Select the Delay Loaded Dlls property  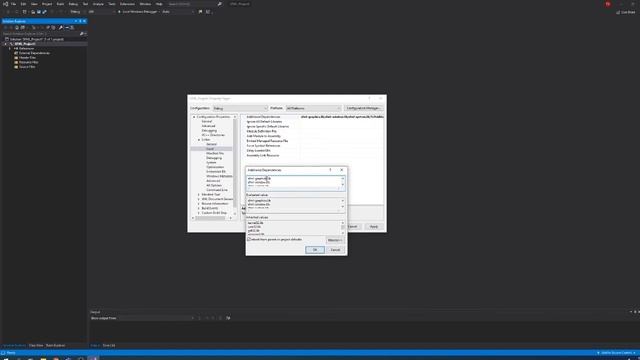point(258,151)
